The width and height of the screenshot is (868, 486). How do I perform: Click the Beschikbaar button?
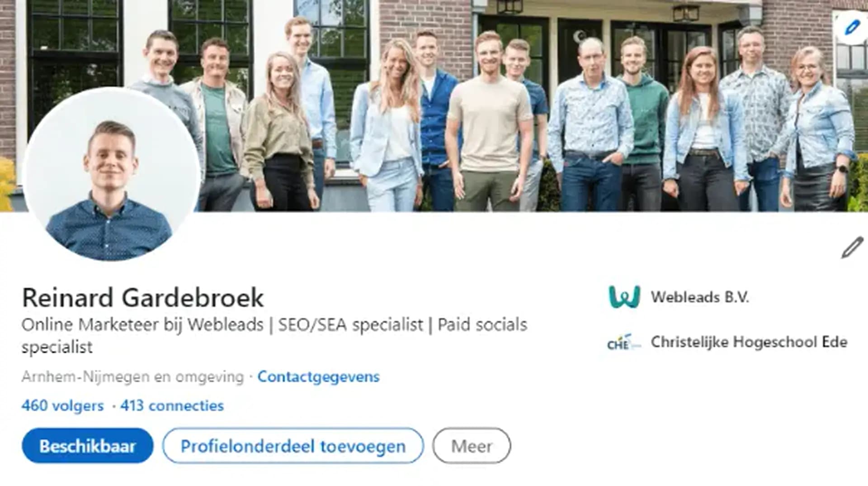click(88, 446)
